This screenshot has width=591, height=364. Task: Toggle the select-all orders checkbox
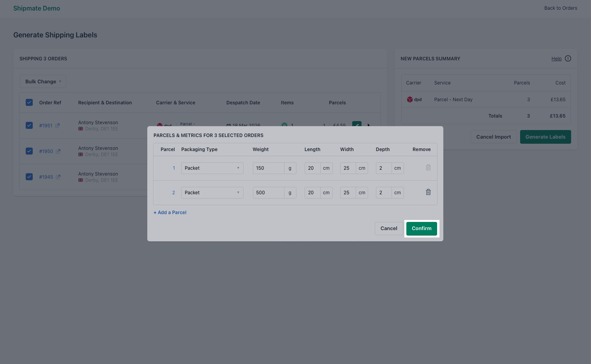click(x=29, y=102)
